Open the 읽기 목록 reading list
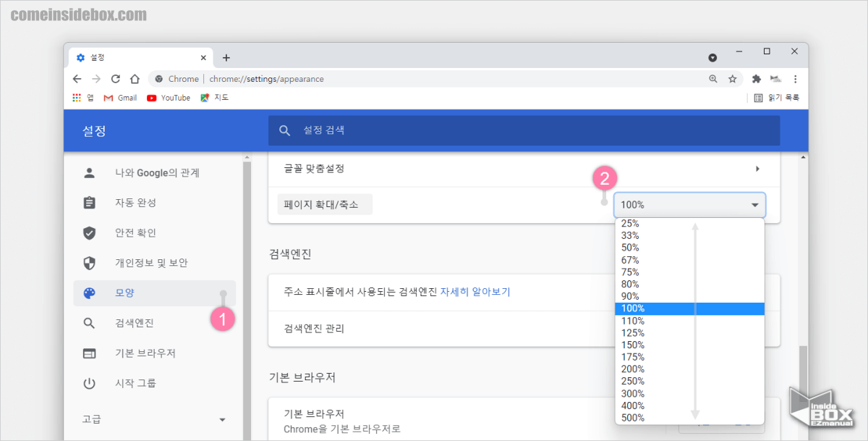The width and height of the screenshot is (868, 441). (x=777, y=98)
